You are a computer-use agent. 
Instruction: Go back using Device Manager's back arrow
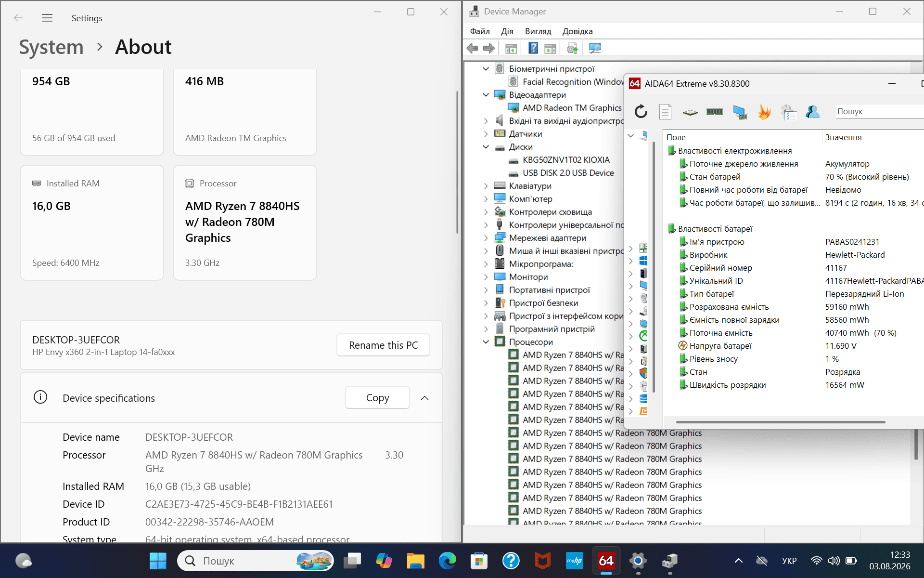coord(473,48)
